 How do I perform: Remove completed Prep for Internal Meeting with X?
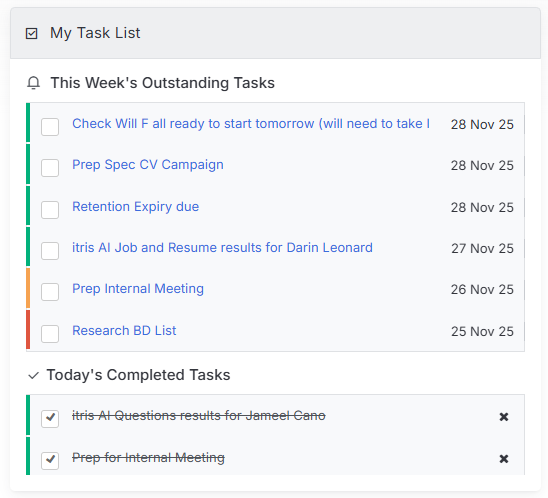pos(504,459)
